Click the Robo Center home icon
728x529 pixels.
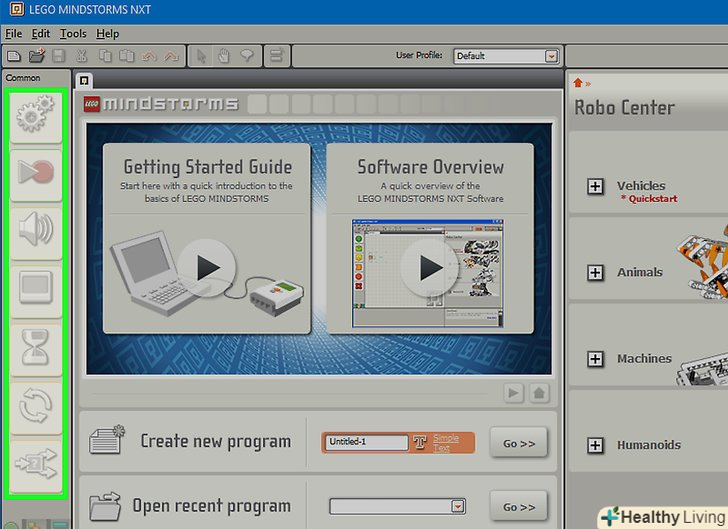pos(578,83)
